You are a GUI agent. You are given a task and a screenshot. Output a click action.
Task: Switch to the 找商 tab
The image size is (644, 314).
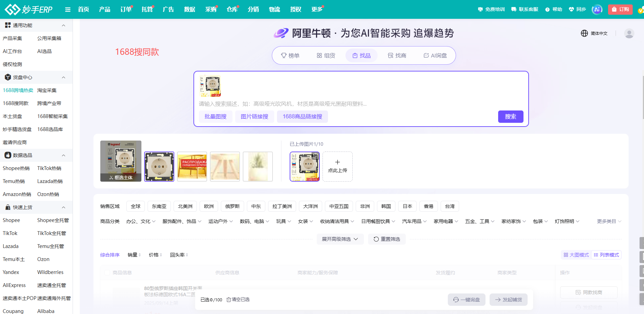click(397, 55)
